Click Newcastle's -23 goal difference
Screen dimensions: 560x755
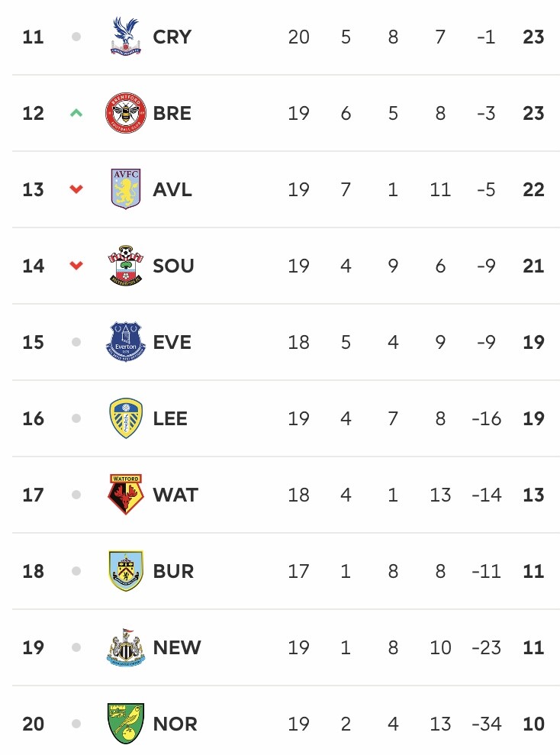(487, 647)
